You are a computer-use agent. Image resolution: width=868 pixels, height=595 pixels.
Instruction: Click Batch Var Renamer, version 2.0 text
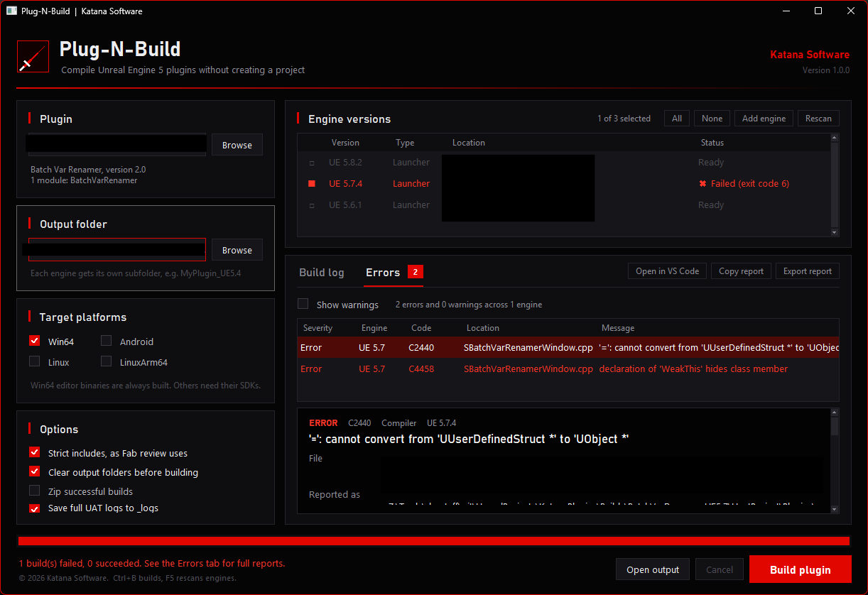[x=88, y=170]
